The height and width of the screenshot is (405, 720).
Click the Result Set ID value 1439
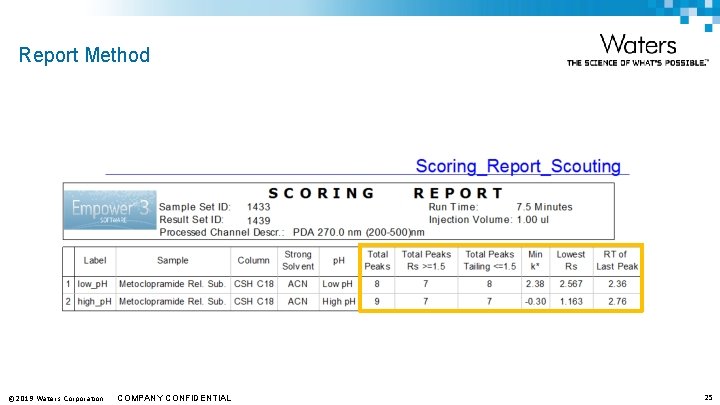pos(259,221)
